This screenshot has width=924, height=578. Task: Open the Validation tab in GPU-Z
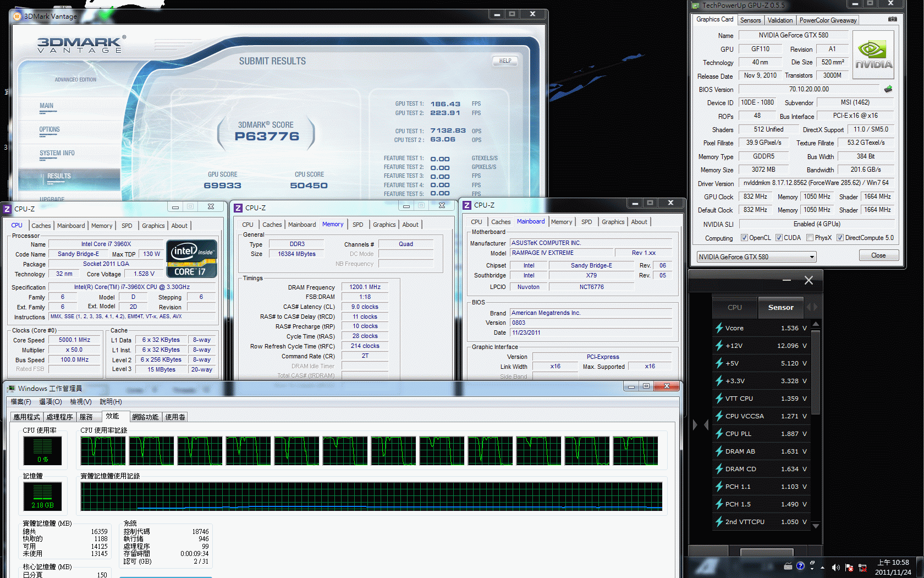point(780,20)
